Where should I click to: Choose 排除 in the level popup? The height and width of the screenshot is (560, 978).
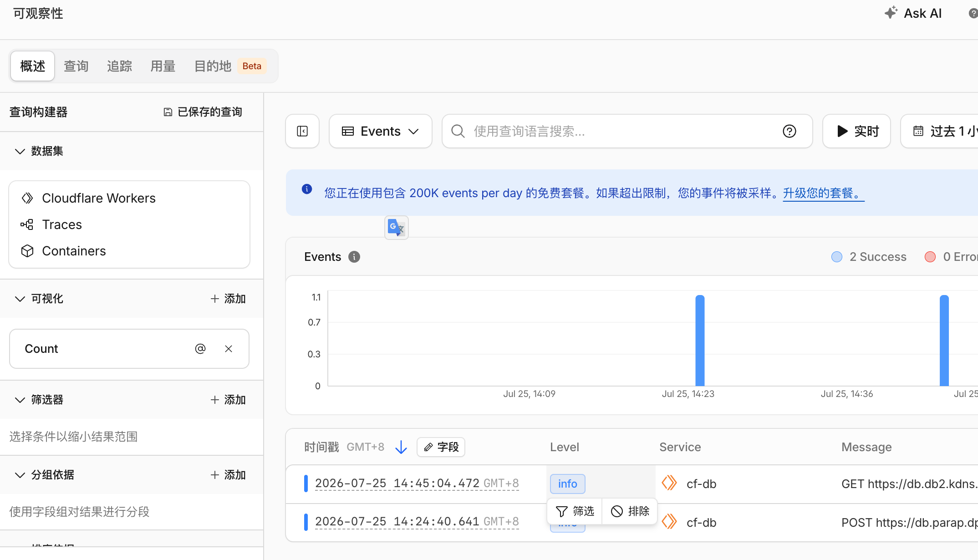pos(630,511)
